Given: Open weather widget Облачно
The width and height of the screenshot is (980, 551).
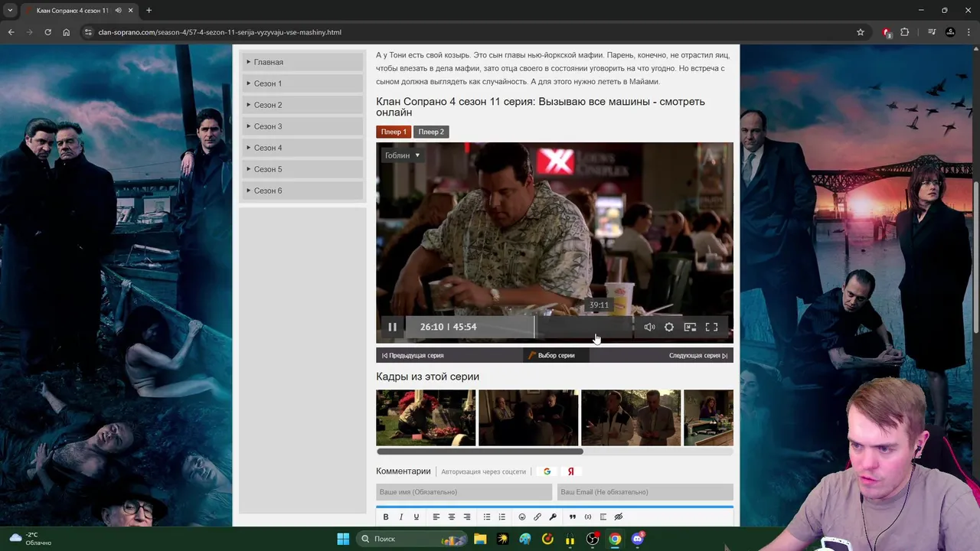Looking at the screenshot, I should click(x=31, y=539).
